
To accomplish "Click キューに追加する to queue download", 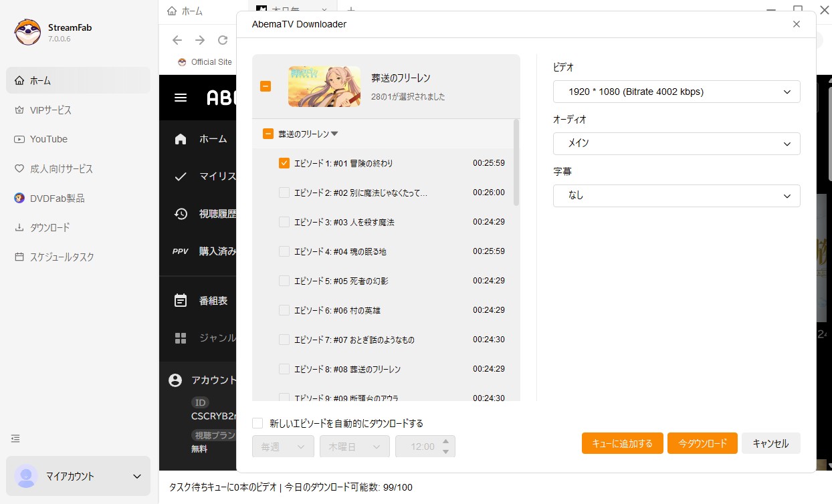I will 622,443.
